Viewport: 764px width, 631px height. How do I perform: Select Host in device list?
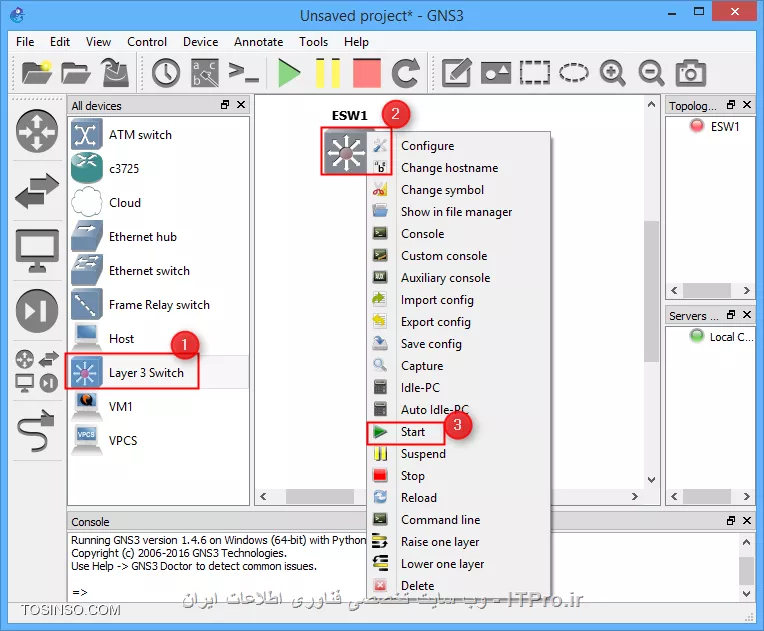[159, 339]
